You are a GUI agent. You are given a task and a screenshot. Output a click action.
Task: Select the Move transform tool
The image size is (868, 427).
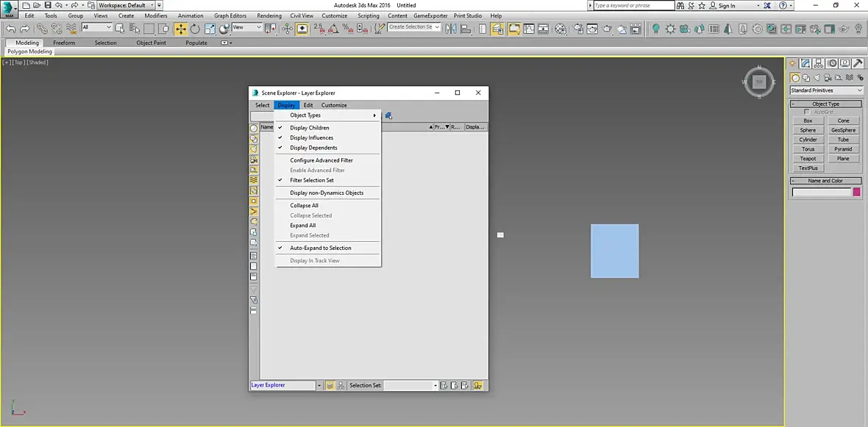pos(180,29)
